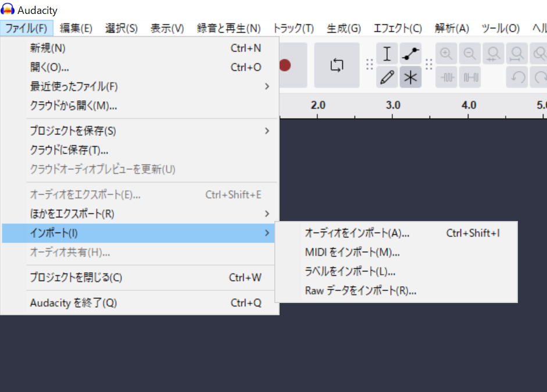547x392 pixels.
Task: Click the Undo arrow icon
Action: [x=518, y=77]
